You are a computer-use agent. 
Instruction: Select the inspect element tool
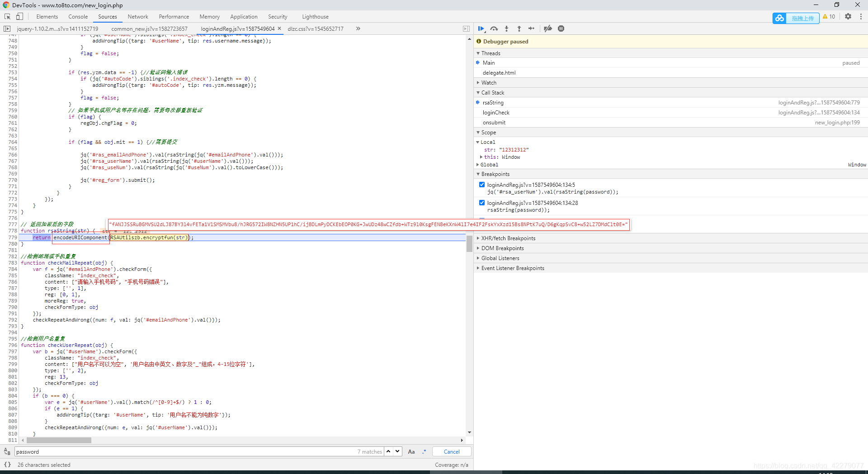(7, 16)
